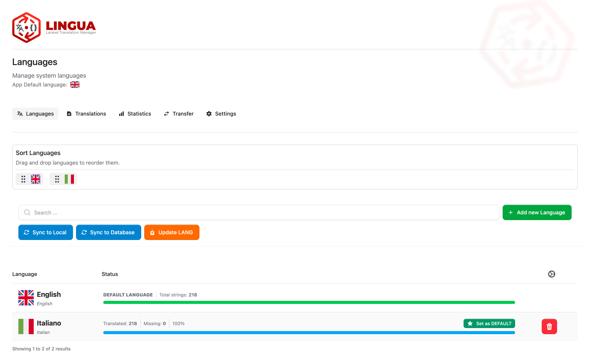Screen dimensions: 590x364
Task: Click the 'Languages' page heading
Action: pyautogui.click(x=35, y=62)
